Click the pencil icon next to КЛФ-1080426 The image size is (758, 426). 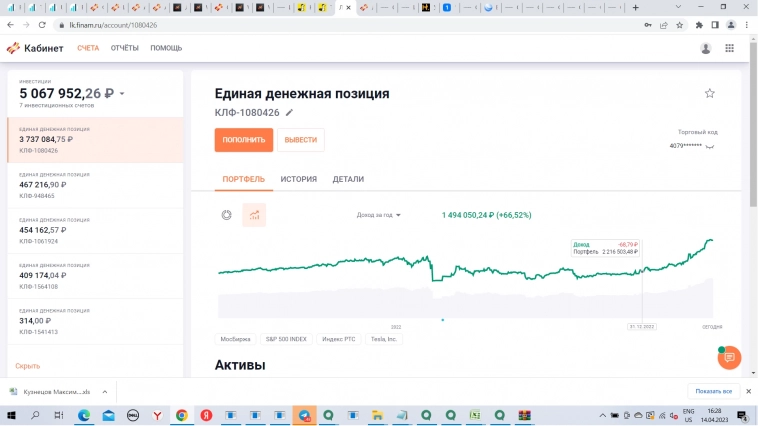290,113
